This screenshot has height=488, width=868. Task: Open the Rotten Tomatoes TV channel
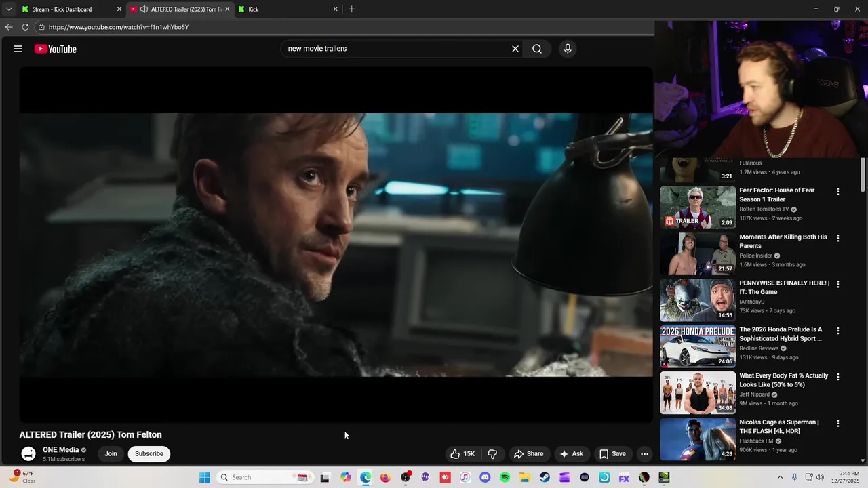[x=764, y=209]
